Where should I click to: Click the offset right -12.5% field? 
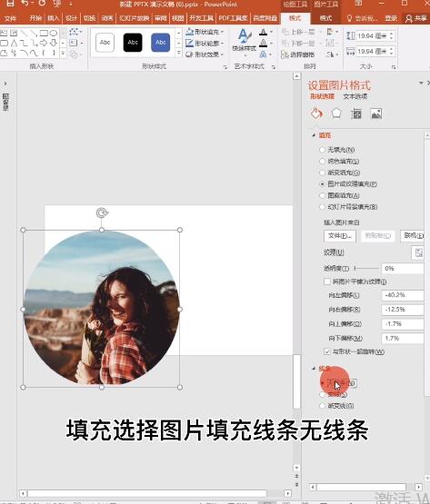(403, 310)
